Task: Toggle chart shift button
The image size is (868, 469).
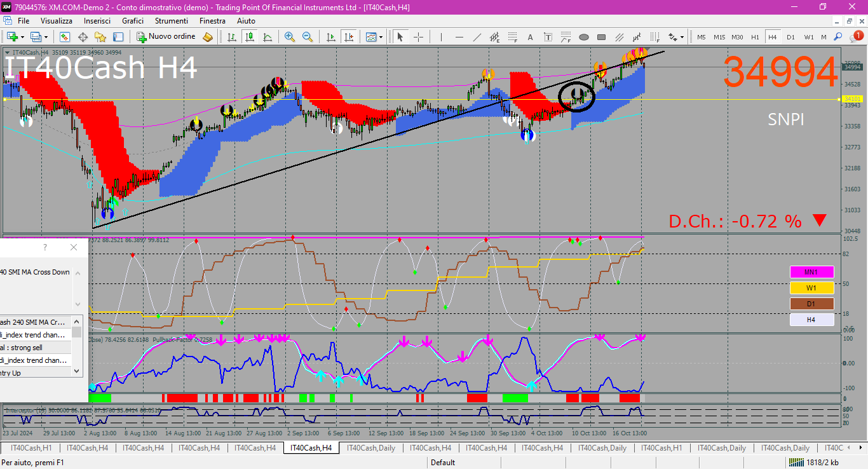Action: [348, 37]
